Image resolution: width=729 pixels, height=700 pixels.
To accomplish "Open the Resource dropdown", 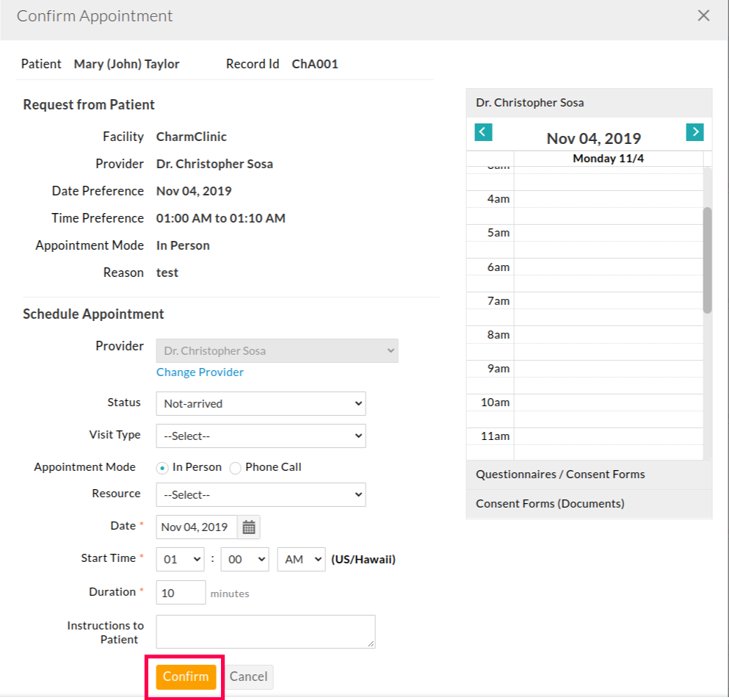I will tap(261, 495).
